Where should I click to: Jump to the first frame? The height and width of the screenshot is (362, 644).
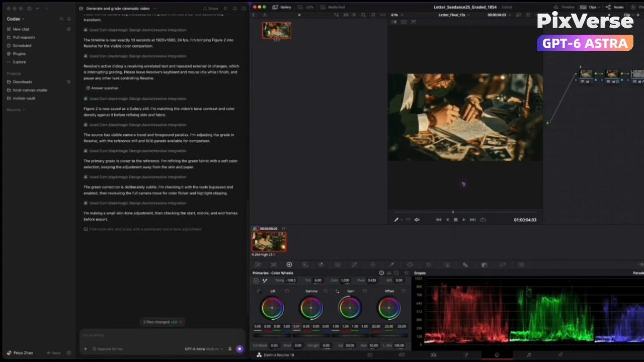pos(438,220)
